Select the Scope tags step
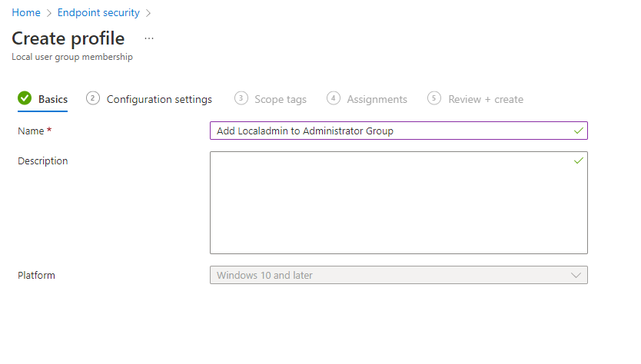The image size is (641, 364). tap(281, 99)
